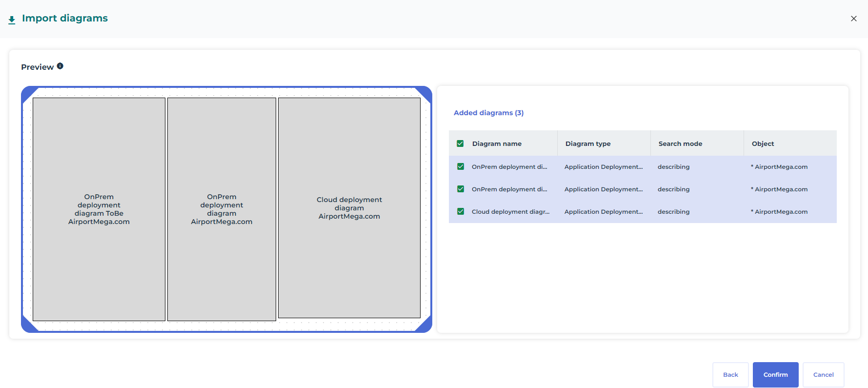The image size is (868, 388).
Task: Uncheck the Cloud deployment diagram checkbox
Action: tap(460, 211)
